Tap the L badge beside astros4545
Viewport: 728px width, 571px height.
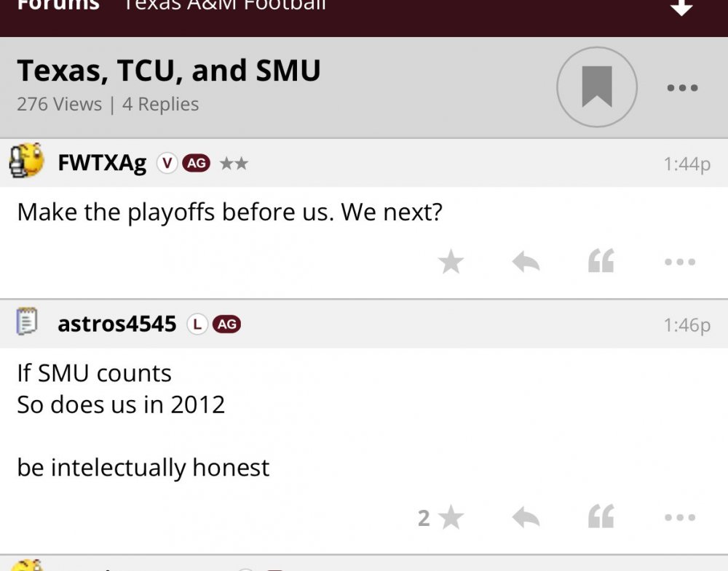[197, 324]
